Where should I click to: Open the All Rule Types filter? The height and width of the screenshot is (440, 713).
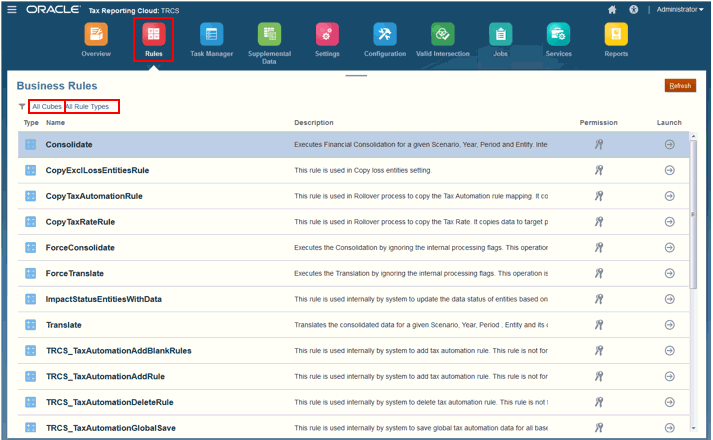pyautogui.click(x=87, y=106)
